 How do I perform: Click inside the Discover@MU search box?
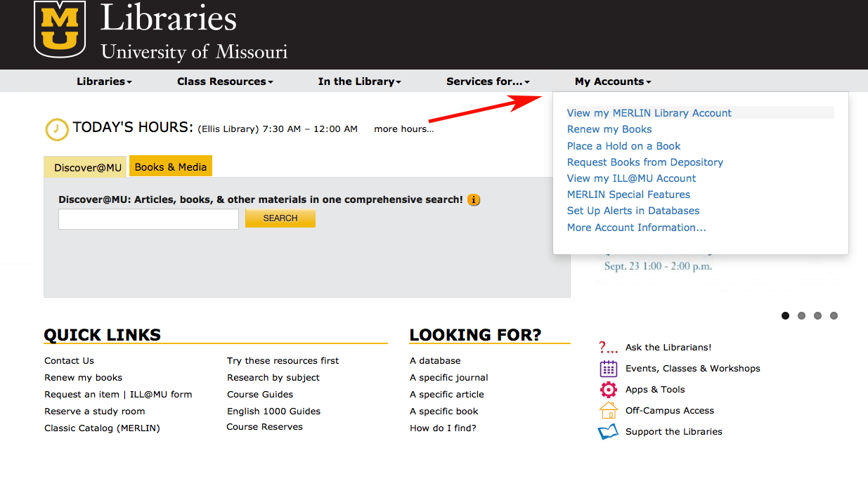point(148,218)
